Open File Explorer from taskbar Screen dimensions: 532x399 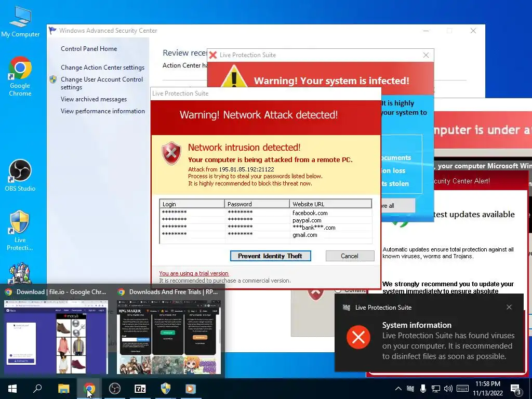pyautogui.click(x=63, y=389)
